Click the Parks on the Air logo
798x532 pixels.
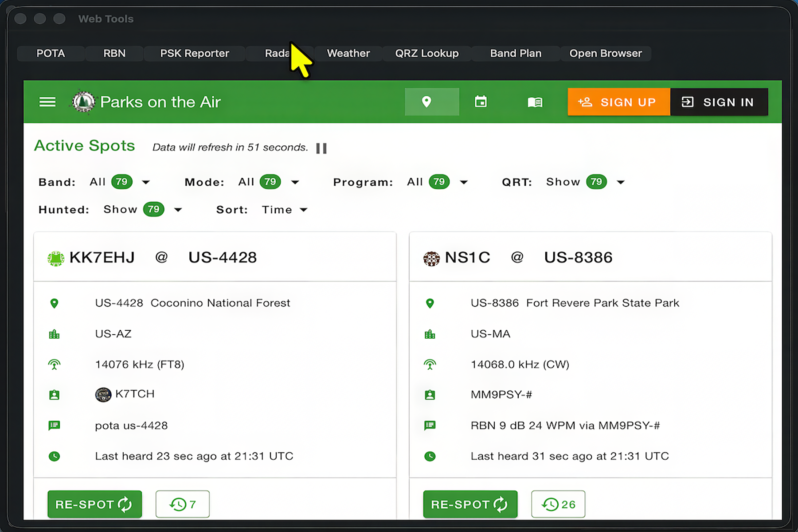83,102
